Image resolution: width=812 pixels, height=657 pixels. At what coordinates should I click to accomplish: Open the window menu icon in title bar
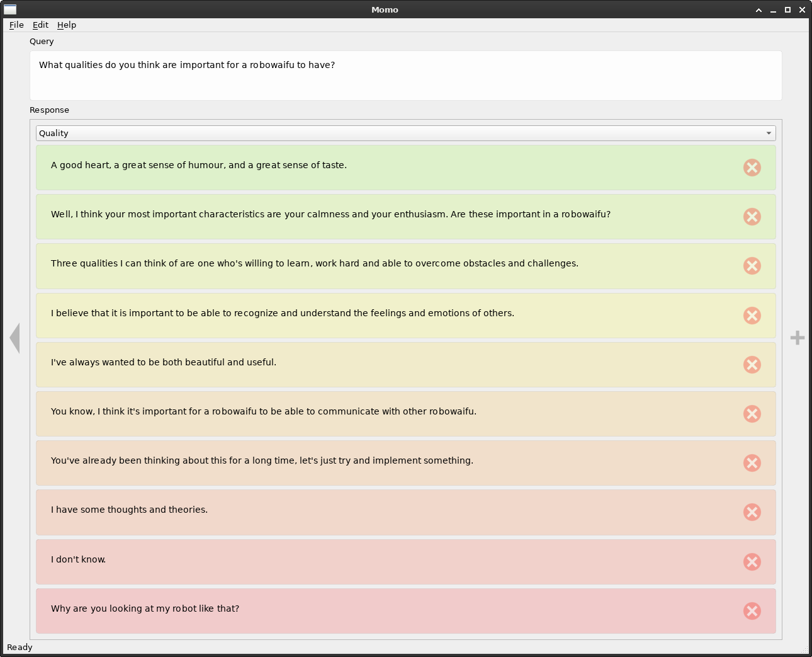tap(10, 9)
